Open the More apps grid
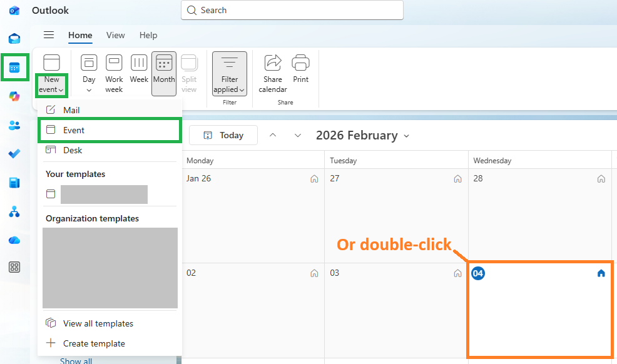This screenshot has height=364, width=617. click(14, 267)
